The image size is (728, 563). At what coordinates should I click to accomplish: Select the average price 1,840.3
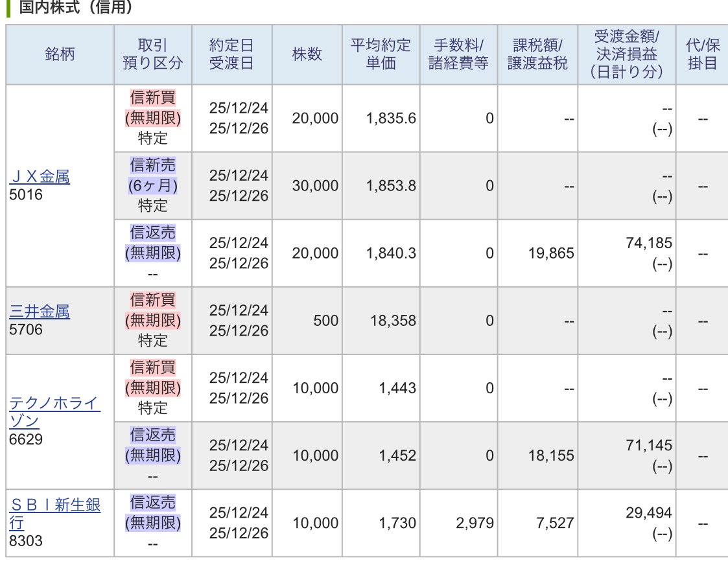coord(391,253)
